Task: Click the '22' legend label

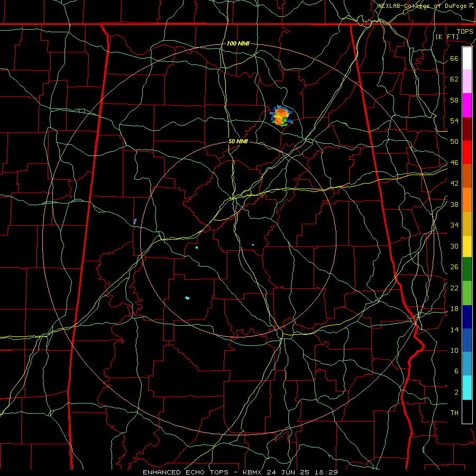Action: click(454, 288)
